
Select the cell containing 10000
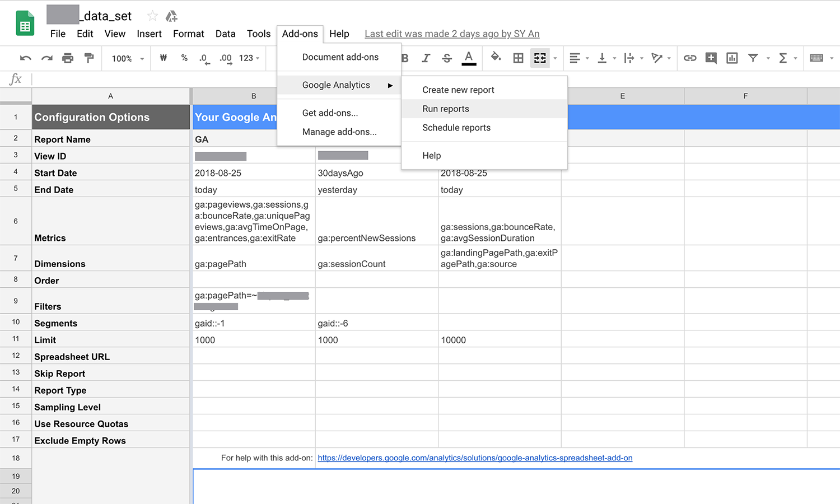[500, 340]
